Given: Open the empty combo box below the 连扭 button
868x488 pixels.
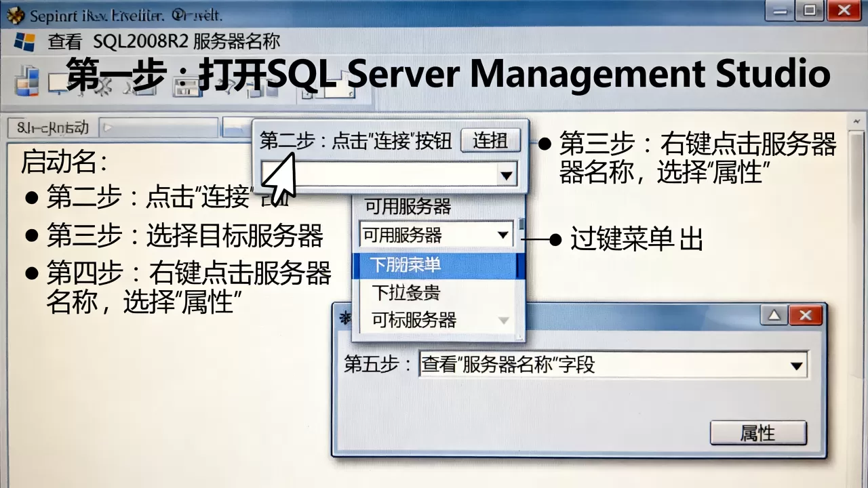Looking at the screenshot, I should (389, 174).
